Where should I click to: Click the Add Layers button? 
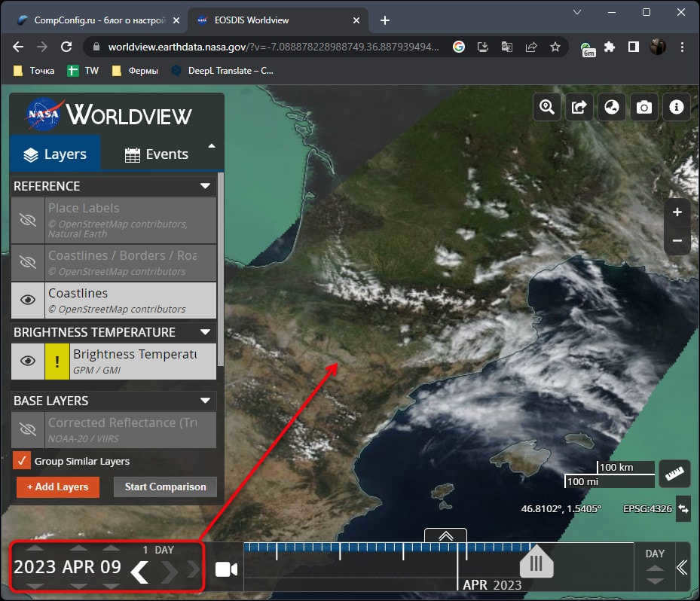pyautogui.click(x=57, y=487)
